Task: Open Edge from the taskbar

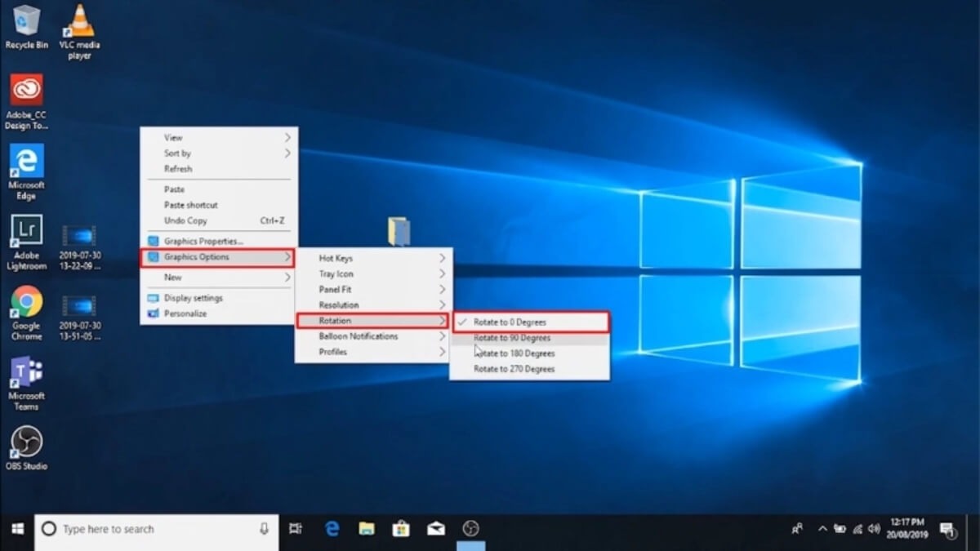Action: [x=332, y=529]
